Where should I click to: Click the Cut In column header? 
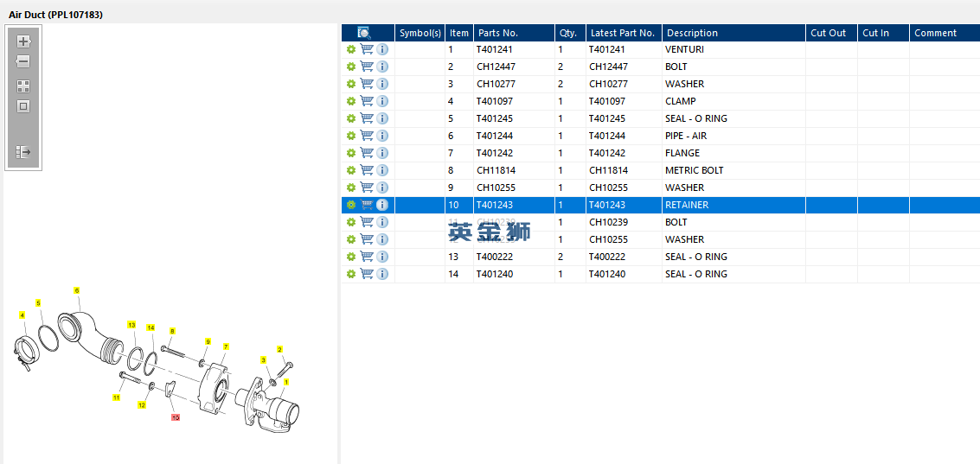click(x=884, y=33)
